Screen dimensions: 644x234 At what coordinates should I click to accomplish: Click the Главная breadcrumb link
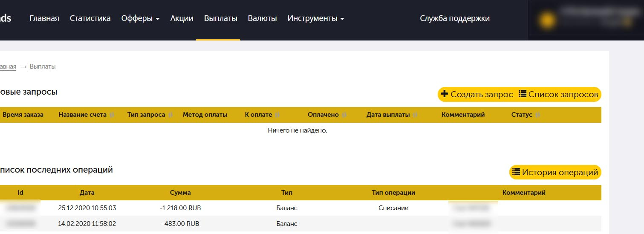click(8, 66)
